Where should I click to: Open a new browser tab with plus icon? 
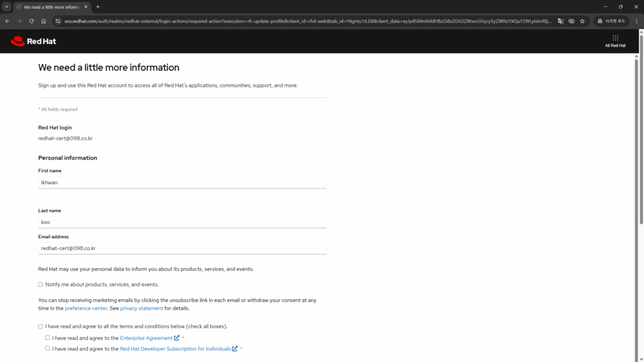[x=97, y=7]
